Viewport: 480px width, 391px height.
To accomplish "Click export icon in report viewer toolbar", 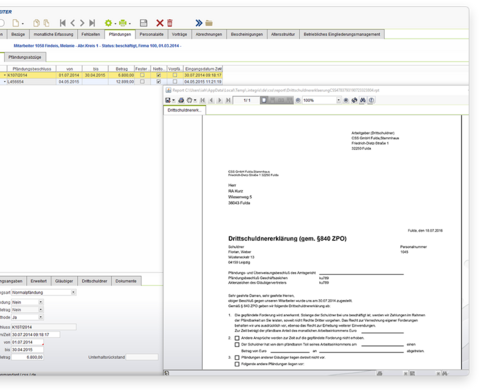I will [168, 100].
